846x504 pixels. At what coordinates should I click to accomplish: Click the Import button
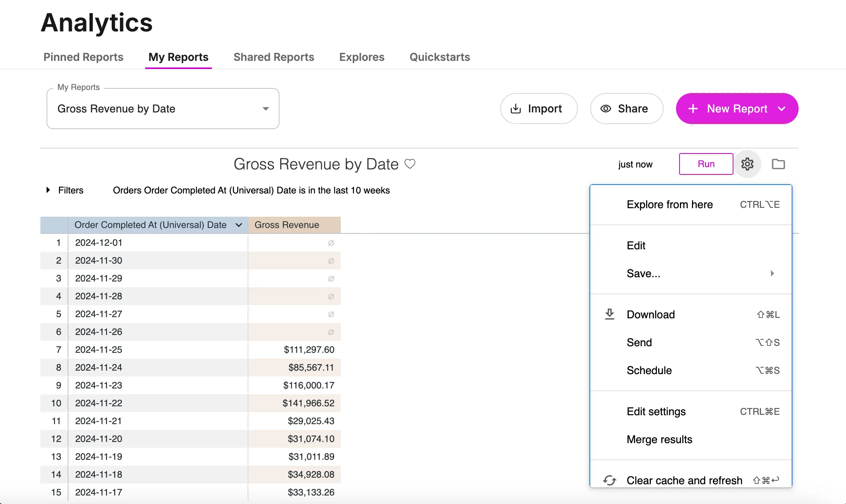[x=539, y=109]
